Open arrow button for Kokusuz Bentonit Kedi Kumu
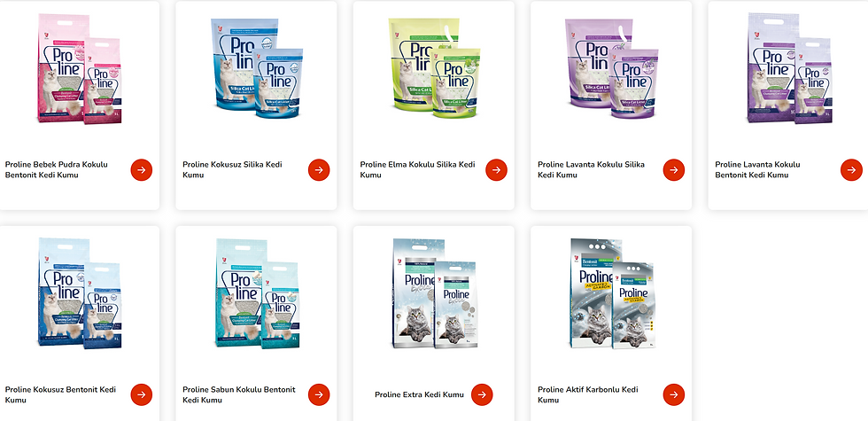 (x=142, y=395)
